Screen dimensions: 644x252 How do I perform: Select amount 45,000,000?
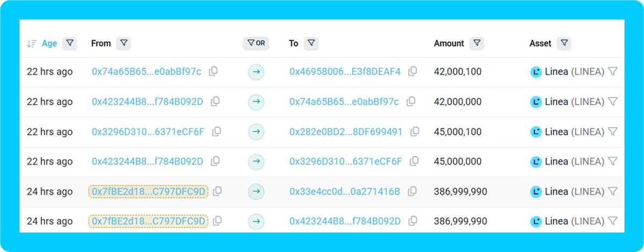(458, 161)
